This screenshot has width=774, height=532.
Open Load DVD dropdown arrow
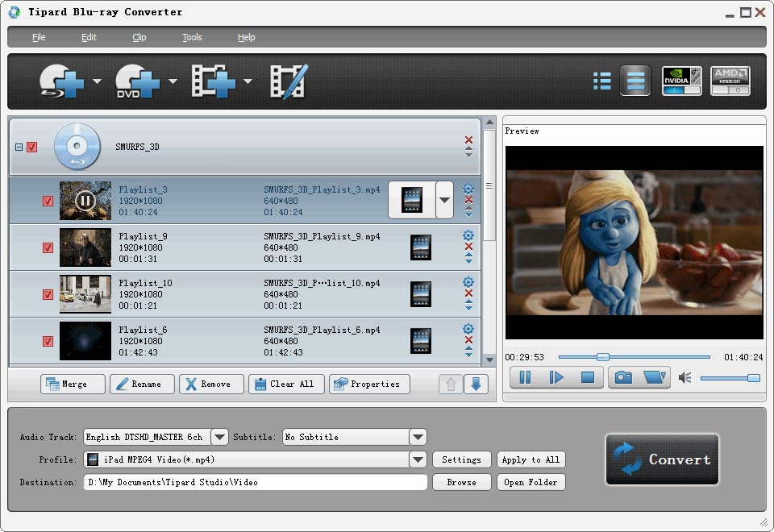pyautogui.click(x=173, y=81)
